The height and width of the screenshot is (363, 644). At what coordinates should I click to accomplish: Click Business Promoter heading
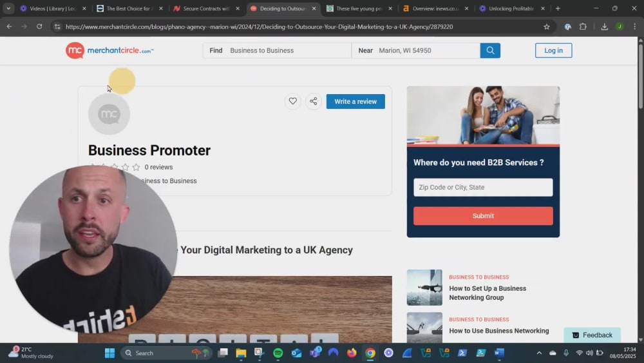pos(149,150)
